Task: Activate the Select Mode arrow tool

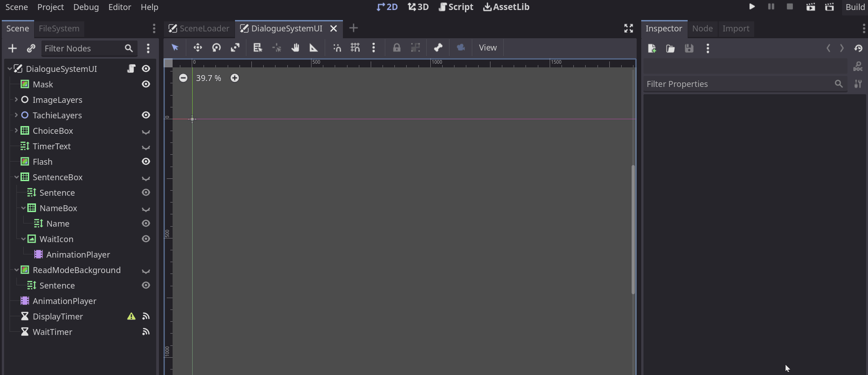Action: click(175, 48)
